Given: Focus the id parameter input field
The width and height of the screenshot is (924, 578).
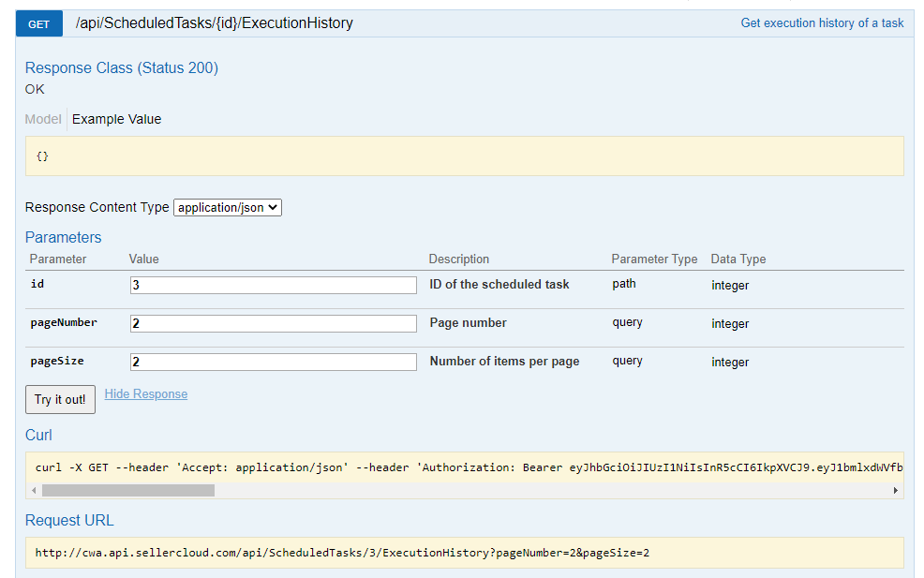Looking at the screenshot, I should click(x=274, y=285).
